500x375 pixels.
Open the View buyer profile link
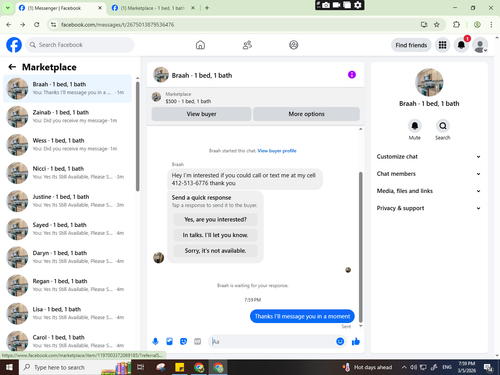[277, 151]
